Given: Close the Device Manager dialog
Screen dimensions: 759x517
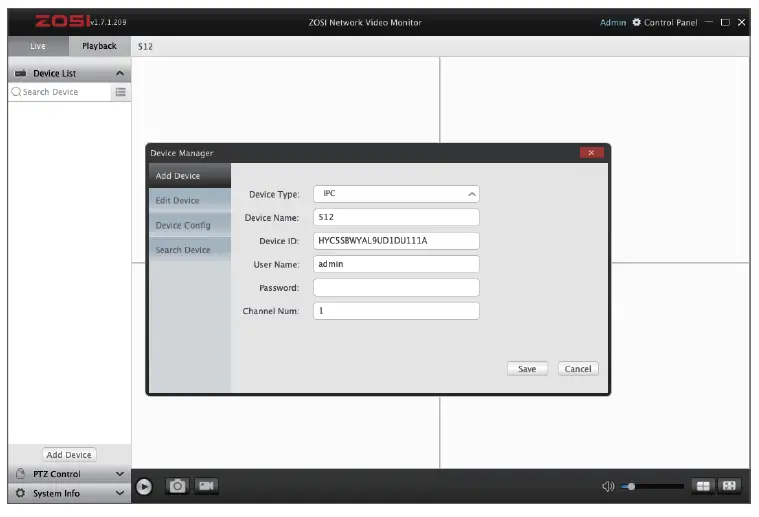Looking at the screenshot, I should click(592, 152).
